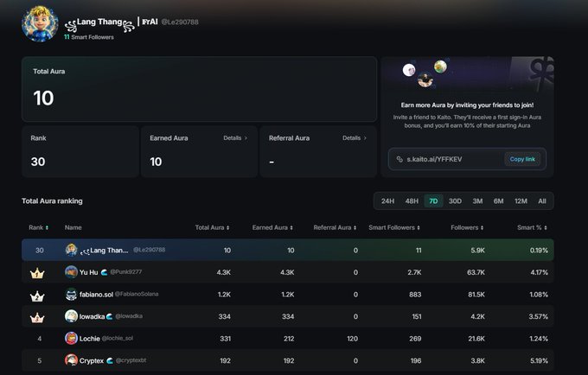Image resolution: width=588 pixels, height=375 pixels.
Task: Sort table by Smart % column
Action: (532, 227)
